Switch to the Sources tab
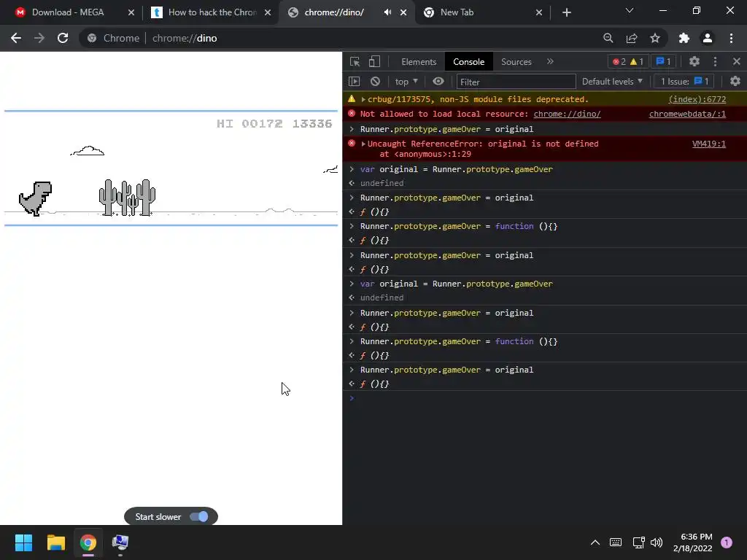The width and height of the screenshot is (747, 560). pos(516,61)
